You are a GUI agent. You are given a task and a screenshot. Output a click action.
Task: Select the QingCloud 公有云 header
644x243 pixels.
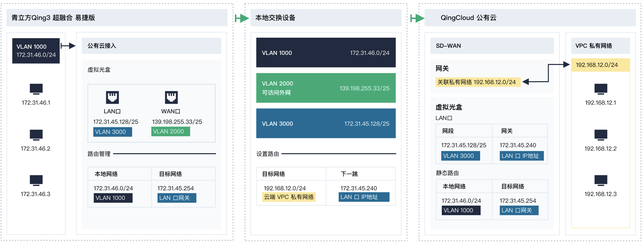pyautogui.click(x=530, y=18)
